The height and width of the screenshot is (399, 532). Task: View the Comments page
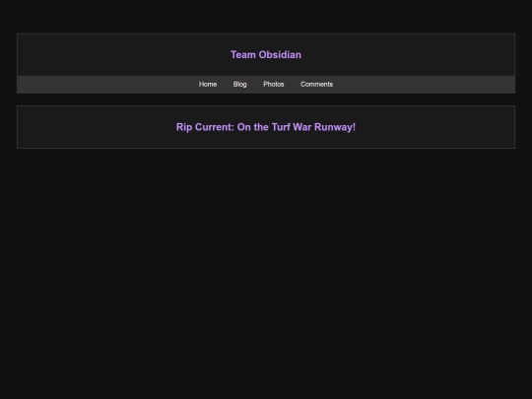pos(316,84)
